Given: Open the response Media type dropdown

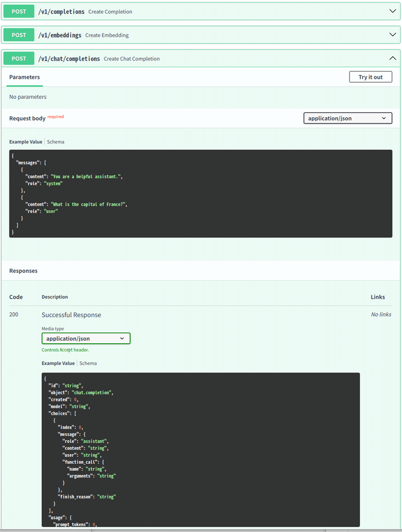Looking at the screenshot, I should tap(85, 338).
